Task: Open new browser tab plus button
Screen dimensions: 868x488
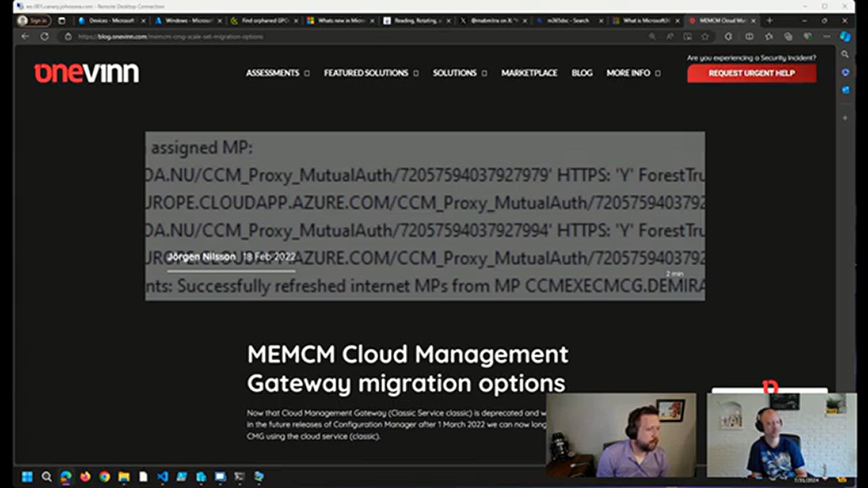Action: 769,20
